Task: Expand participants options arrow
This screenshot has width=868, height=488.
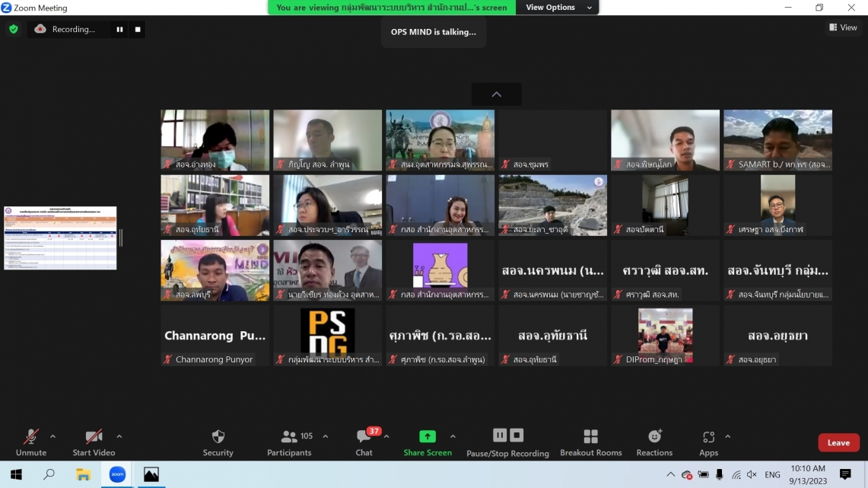Action: click(x=326, y=436)
